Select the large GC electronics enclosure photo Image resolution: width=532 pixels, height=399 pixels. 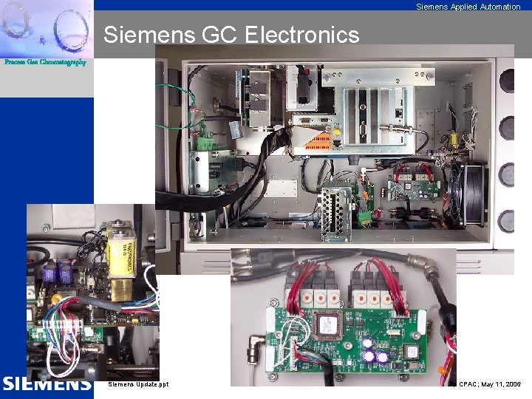(335, 160)
